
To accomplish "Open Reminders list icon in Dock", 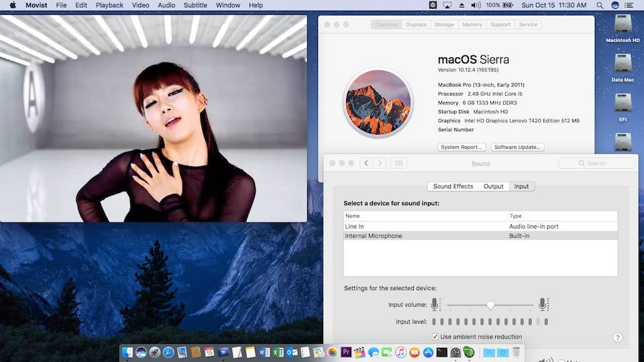I will [x=305, y=352].
